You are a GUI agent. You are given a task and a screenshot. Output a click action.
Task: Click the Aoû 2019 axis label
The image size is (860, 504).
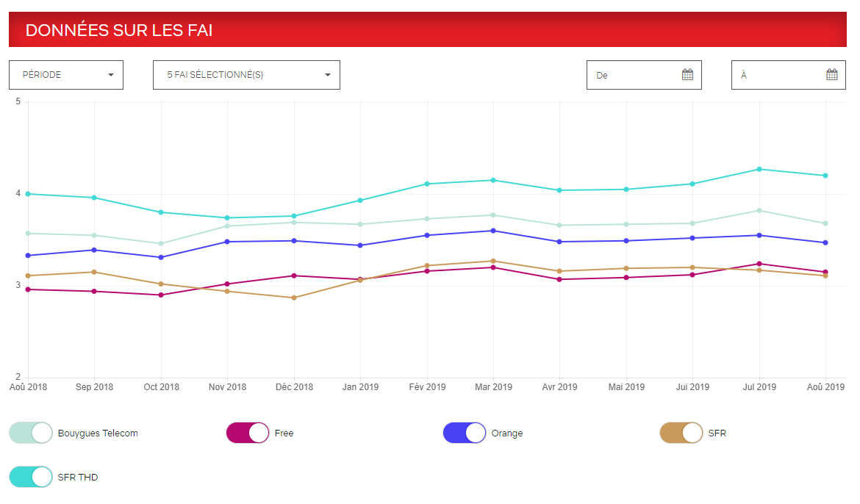[825, 387]
